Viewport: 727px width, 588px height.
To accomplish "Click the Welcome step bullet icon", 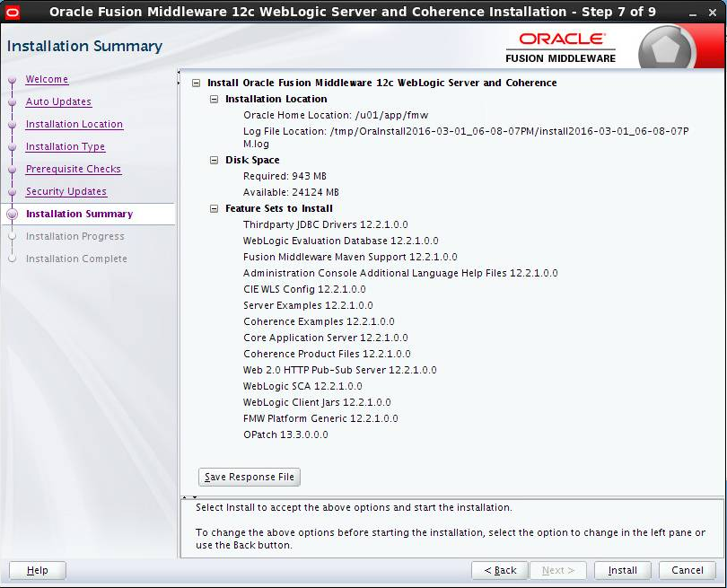I will click(13, 80).
